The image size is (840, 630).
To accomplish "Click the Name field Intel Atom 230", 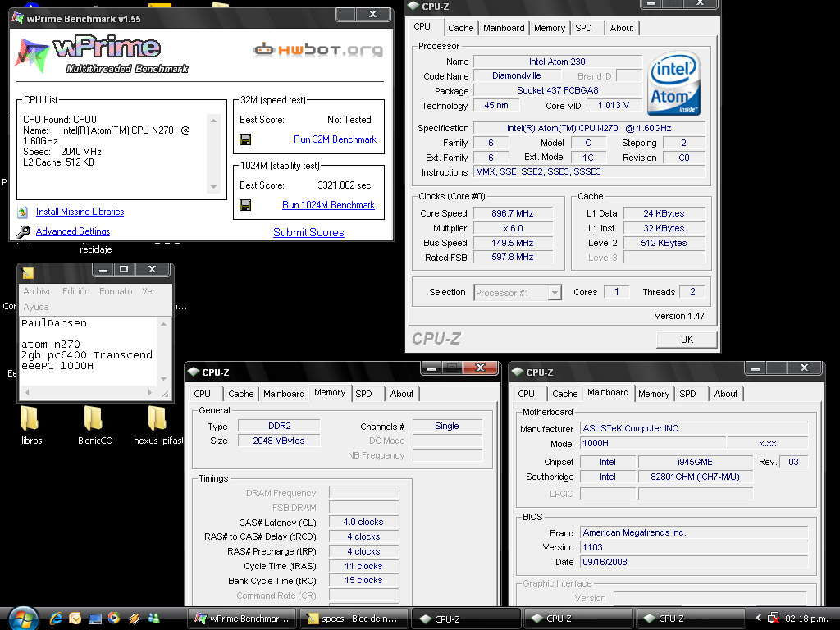I will (557, 62).
